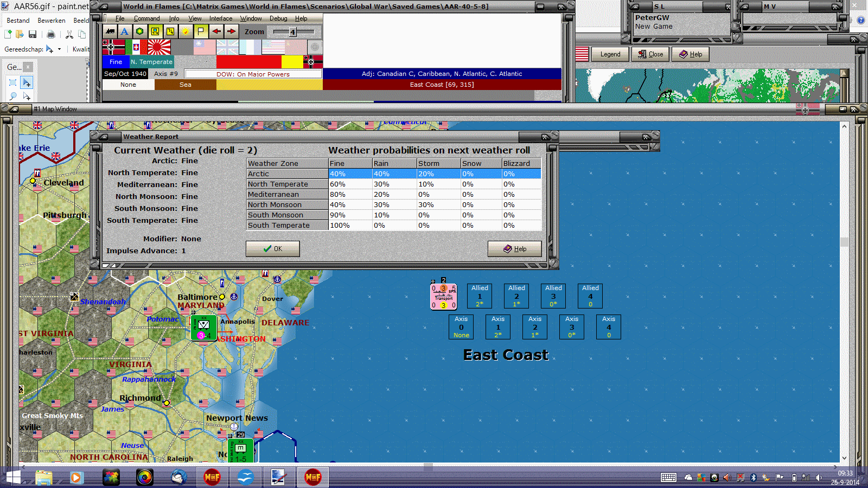Image resolution: width=868 pixels, height=488 pixels.
Task: Click paint.net Cut scissors icon
Action: [69, 34]
